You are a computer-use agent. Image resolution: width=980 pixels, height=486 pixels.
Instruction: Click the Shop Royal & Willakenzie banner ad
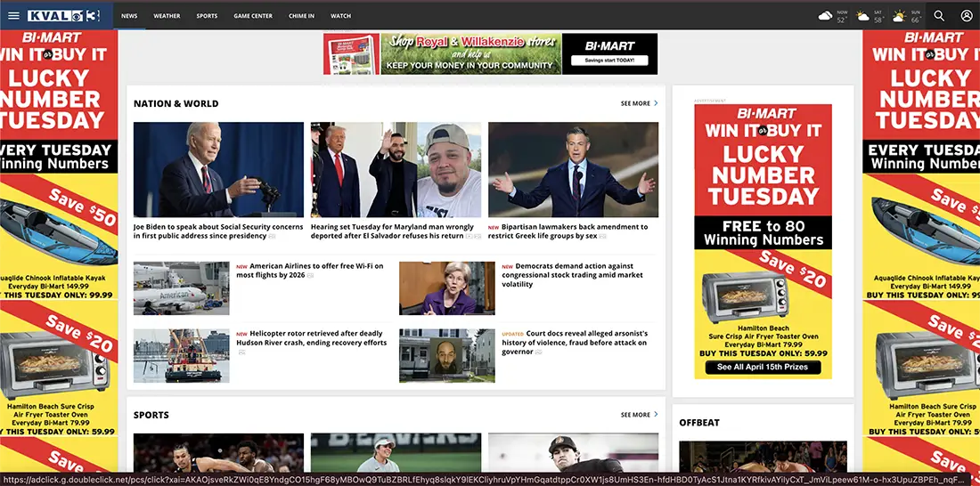(x=470, y=53)
